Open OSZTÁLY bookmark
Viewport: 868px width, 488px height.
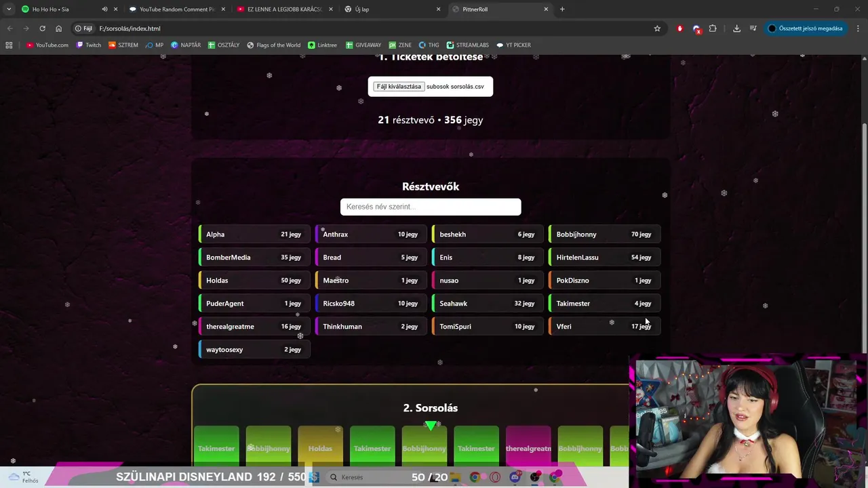(x=224, y=45)
